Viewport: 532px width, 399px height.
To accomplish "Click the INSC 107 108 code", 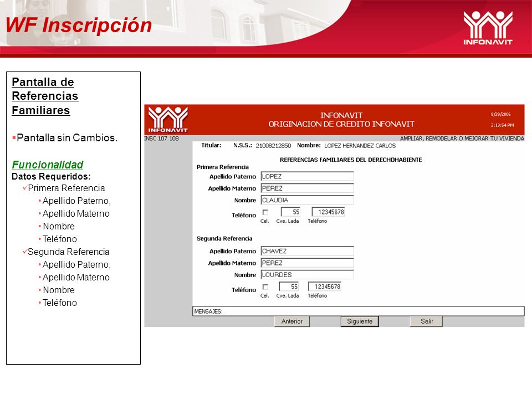I will click(x=161, y=139).
